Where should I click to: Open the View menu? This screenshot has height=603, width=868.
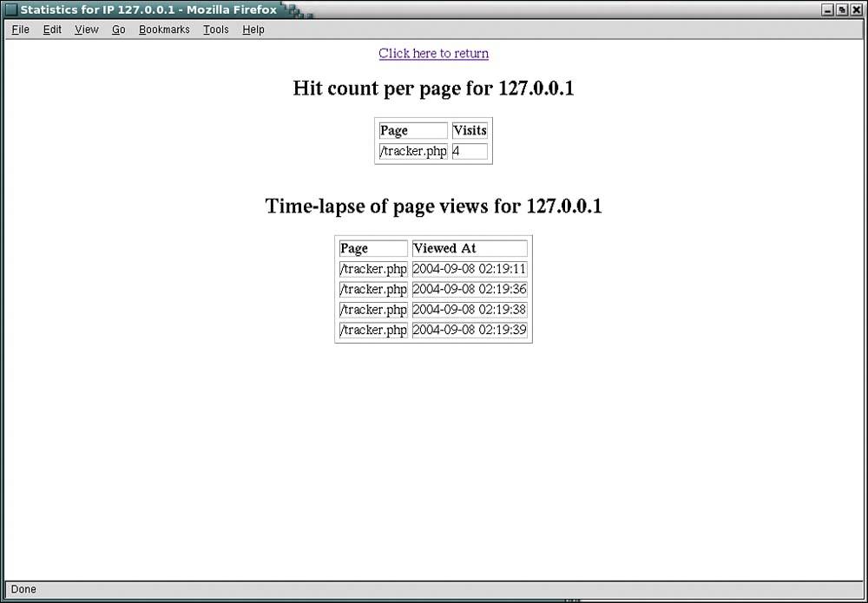85,29
